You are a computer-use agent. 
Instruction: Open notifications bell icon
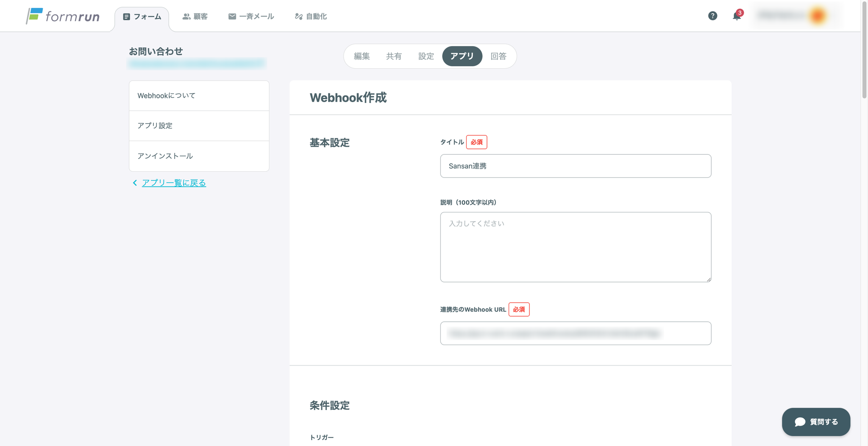pyautogui.click(x=737, y=16)
